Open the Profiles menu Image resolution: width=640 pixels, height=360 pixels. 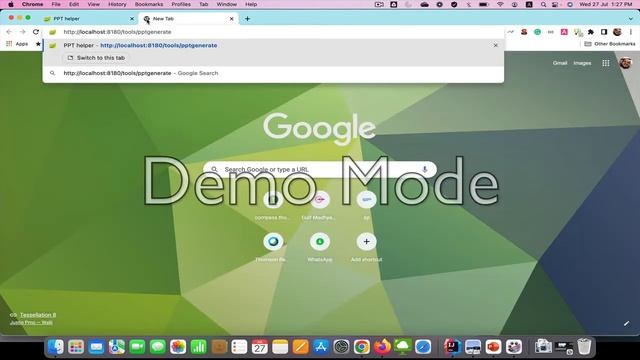tap(181, 4)
